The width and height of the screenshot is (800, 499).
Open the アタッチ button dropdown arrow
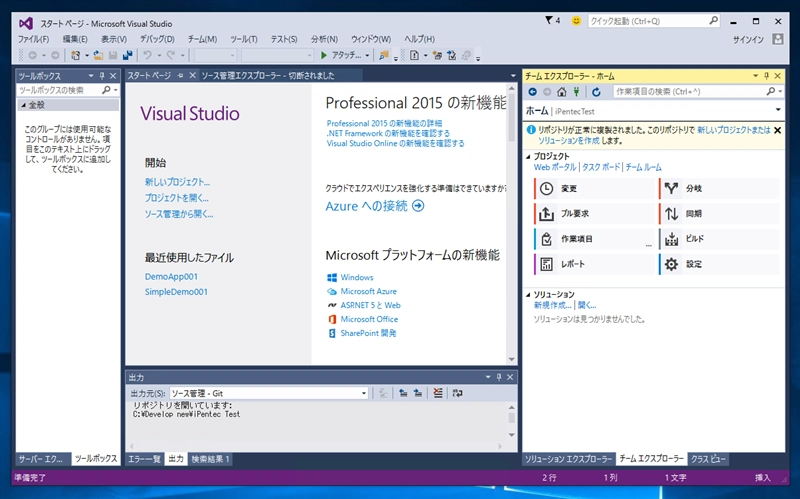[367, 55]
